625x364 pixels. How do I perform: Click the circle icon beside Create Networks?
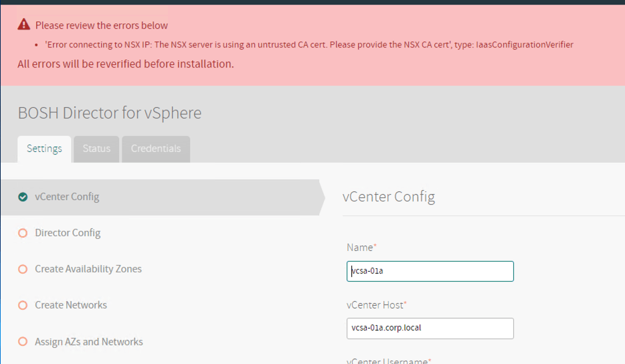(x=23, y=305)
